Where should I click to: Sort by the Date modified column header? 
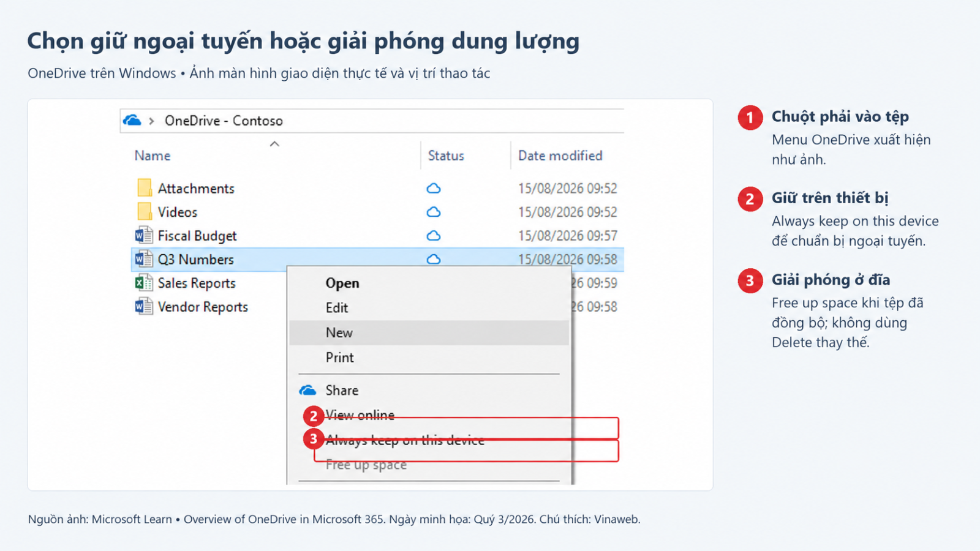[x=560, y=156]
